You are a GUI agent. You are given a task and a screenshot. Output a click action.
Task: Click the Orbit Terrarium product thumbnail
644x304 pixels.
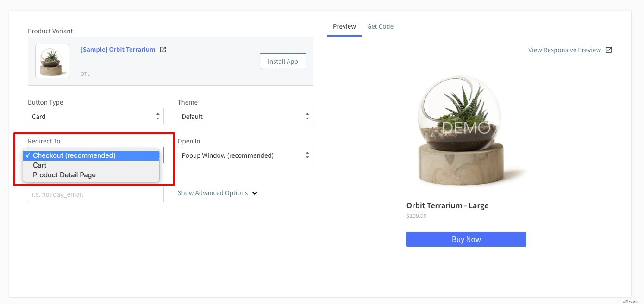(x=52, y=61)
